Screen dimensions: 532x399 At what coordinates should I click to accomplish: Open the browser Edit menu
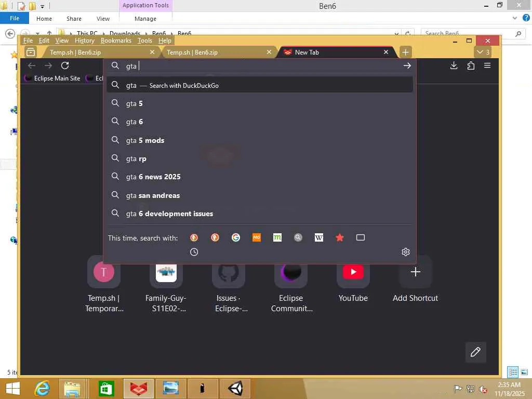pos(44,41)
